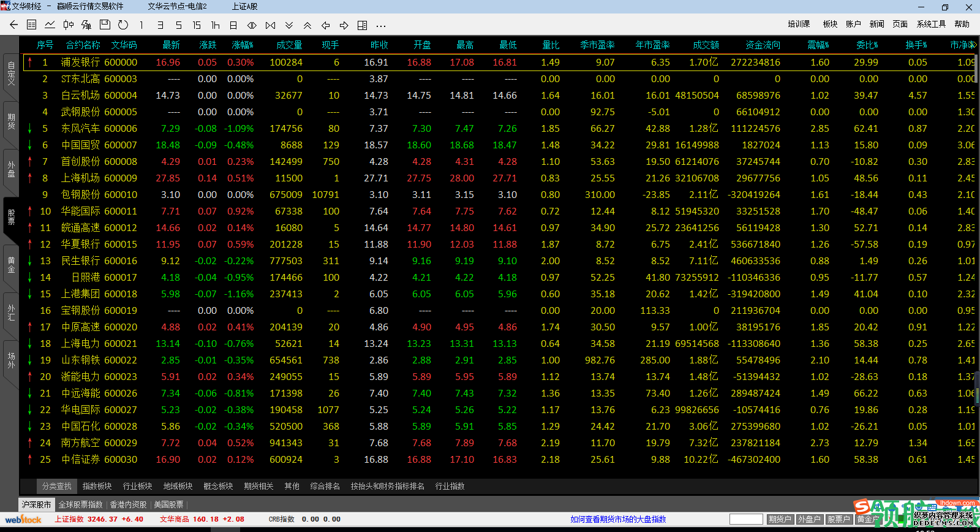Sort by the 涨幅% column header
Image resolution: width=980 pixels, height=532 pixels.
243,45
